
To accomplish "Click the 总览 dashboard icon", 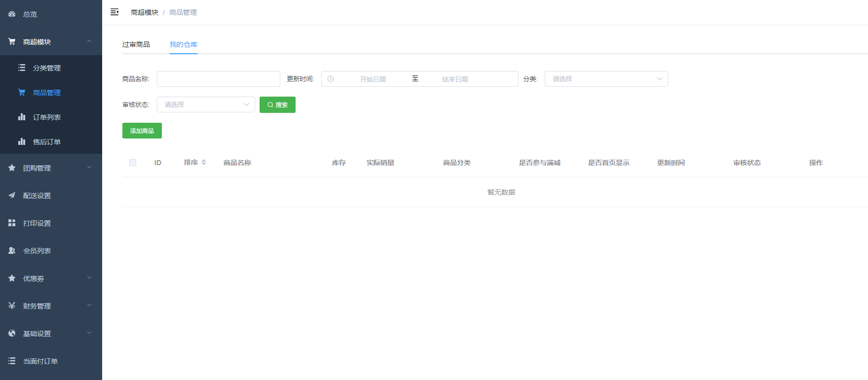I will (12, 14).
